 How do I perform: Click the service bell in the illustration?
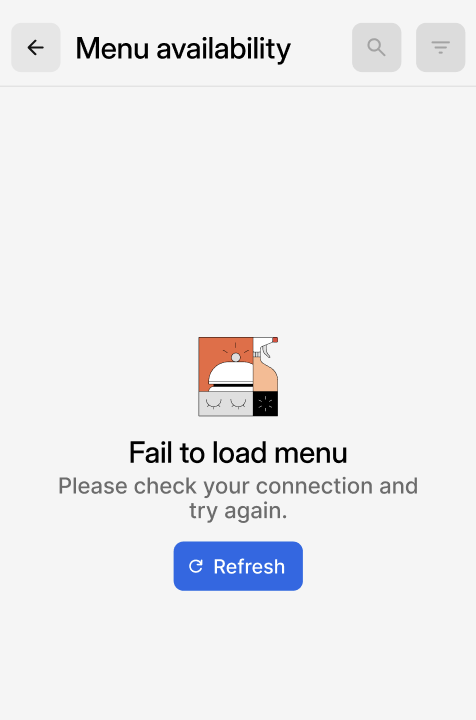point(231,372)
